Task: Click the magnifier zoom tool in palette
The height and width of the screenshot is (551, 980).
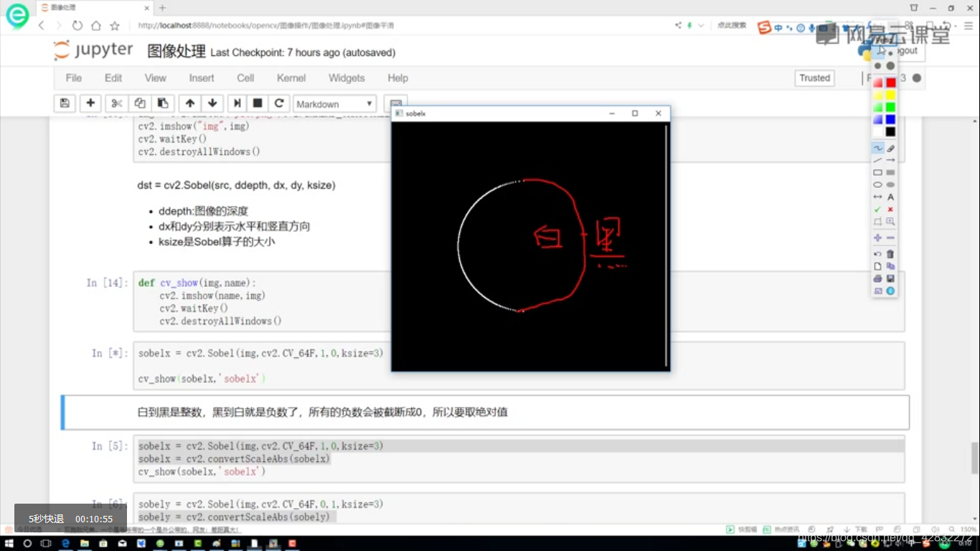Action: (890, 222)
